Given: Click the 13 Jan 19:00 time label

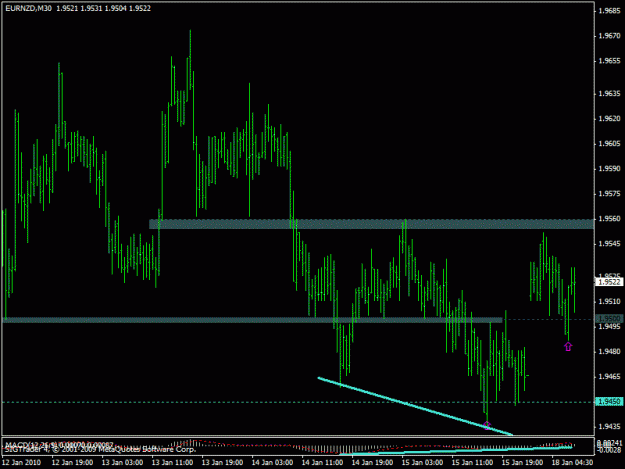Looking at the screenshot, I should (222, 462).
